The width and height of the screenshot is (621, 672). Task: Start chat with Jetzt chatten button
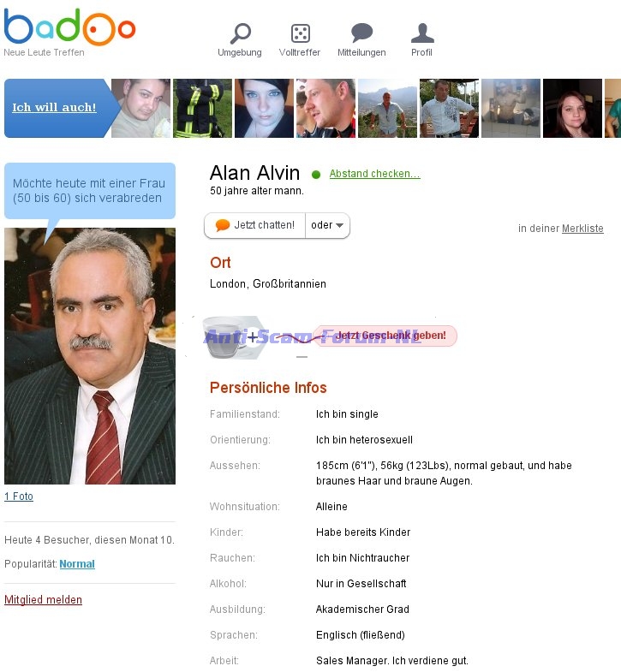point(254,225)
